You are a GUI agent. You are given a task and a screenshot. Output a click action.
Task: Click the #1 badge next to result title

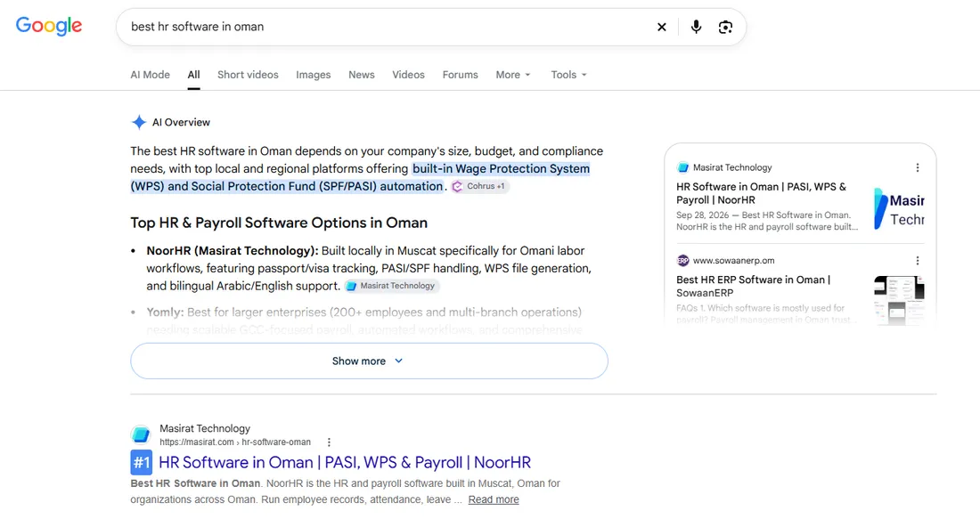(142, 463)
